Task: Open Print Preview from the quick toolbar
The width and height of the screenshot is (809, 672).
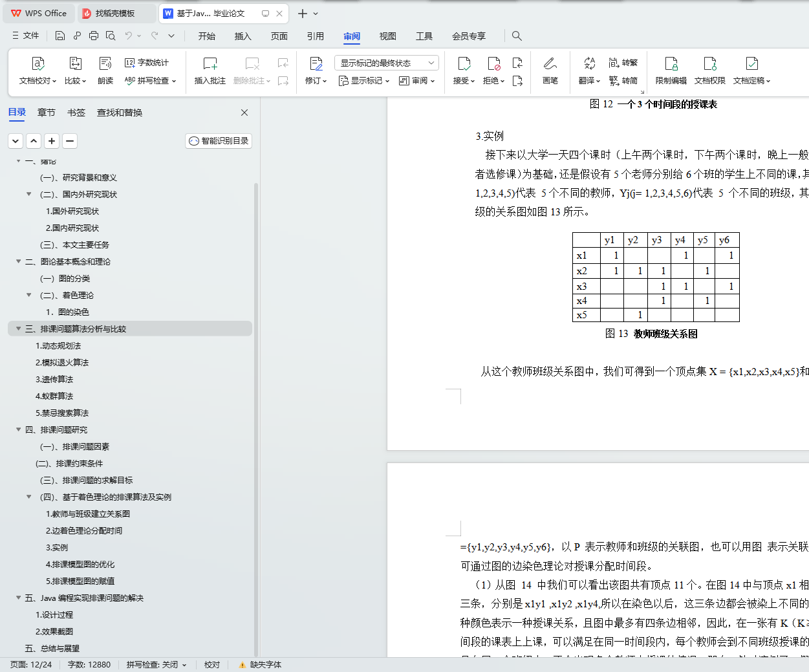Action: tap(111, 36)
